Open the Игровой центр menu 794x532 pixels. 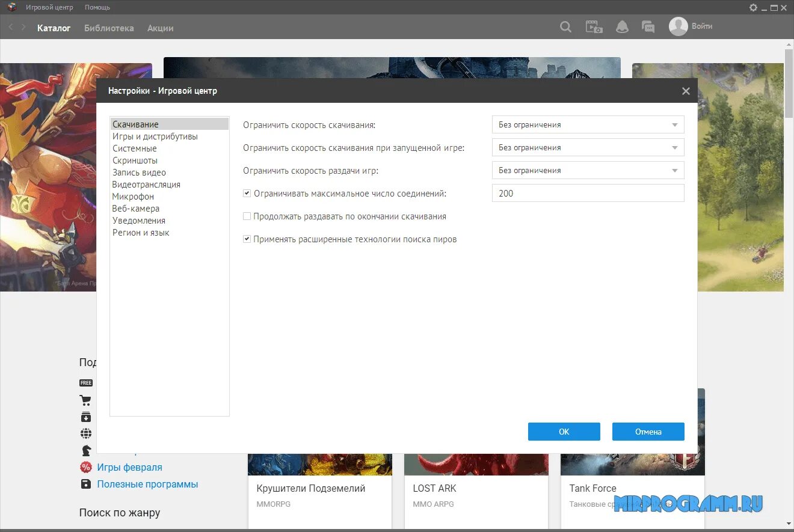point(49,7)
